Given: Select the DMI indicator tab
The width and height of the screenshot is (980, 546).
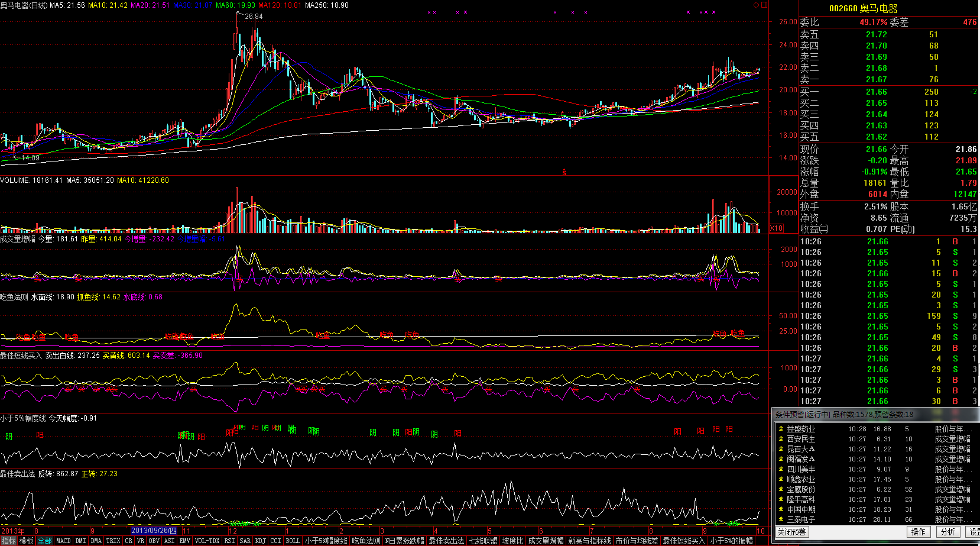Looking at the screenshot, I should [x=80, y=541].
